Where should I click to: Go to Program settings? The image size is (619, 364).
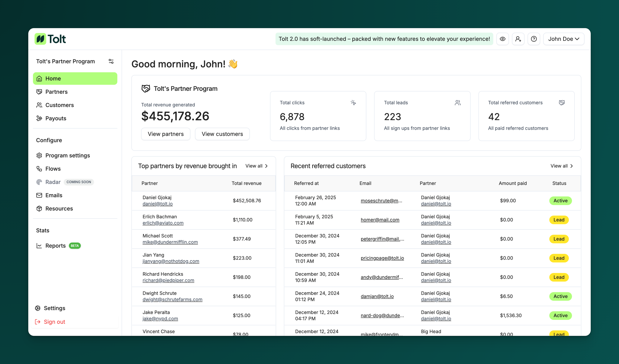click(68, 155)
